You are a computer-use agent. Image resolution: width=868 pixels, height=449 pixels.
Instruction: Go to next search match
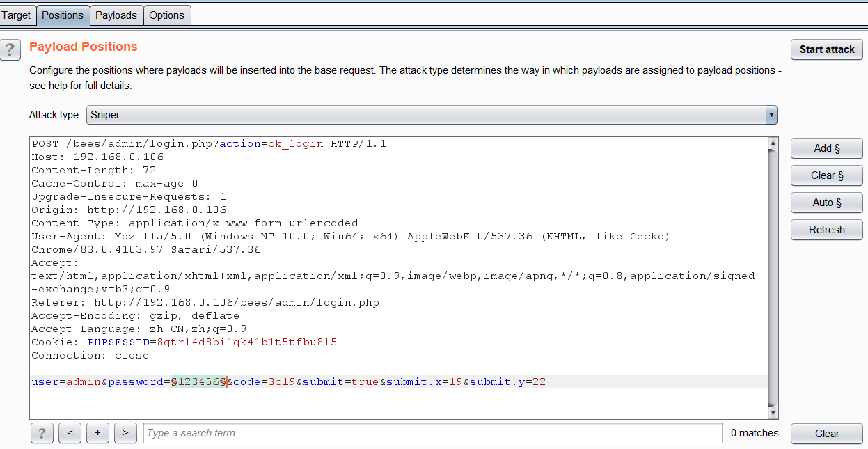(x=125, y=433)
